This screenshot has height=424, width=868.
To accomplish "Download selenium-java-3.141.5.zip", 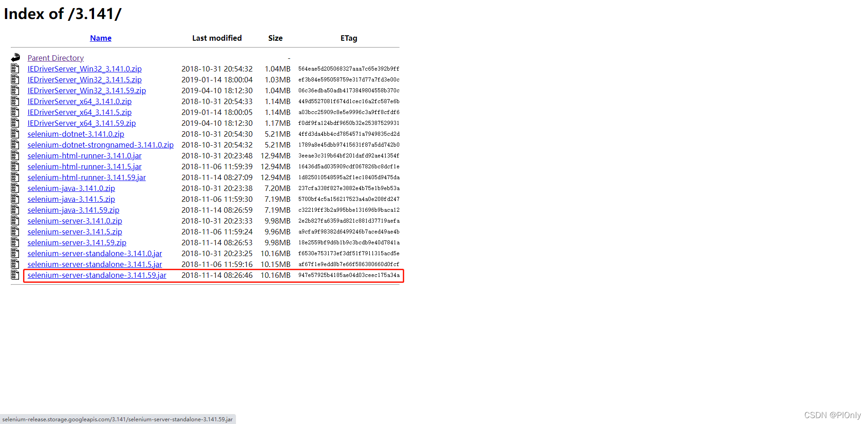I will coord(71,199).
